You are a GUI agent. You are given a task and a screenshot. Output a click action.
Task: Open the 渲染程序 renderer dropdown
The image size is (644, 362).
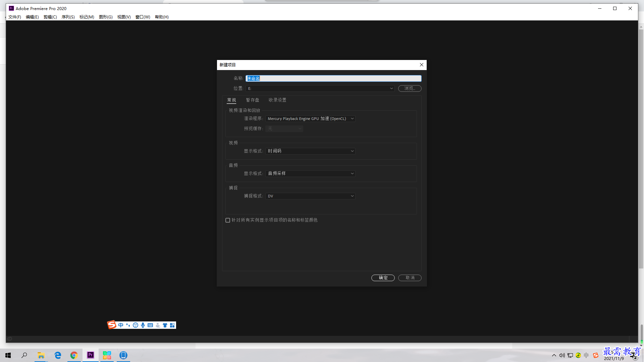pyautogui.click(x=310, y=119)
